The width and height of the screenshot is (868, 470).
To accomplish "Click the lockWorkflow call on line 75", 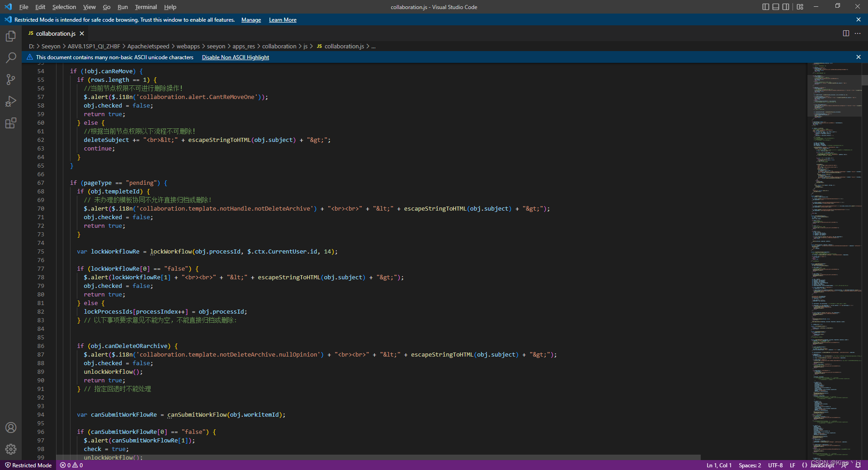I will (171, 252).
